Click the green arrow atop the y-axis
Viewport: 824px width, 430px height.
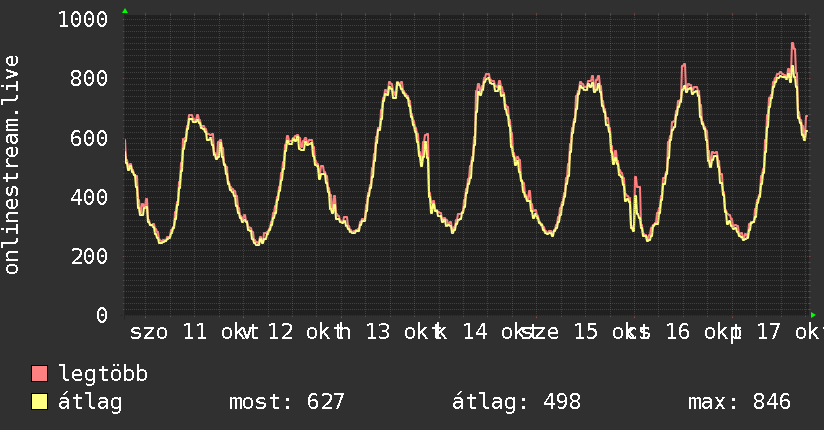[x=125, y=11]
